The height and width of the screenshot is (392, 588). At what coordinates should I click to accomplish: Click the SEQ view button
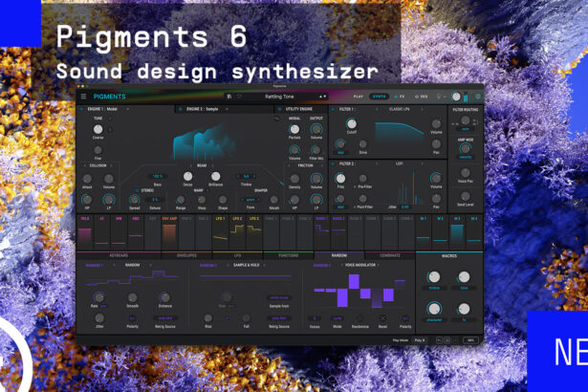(x=421, y=97)
